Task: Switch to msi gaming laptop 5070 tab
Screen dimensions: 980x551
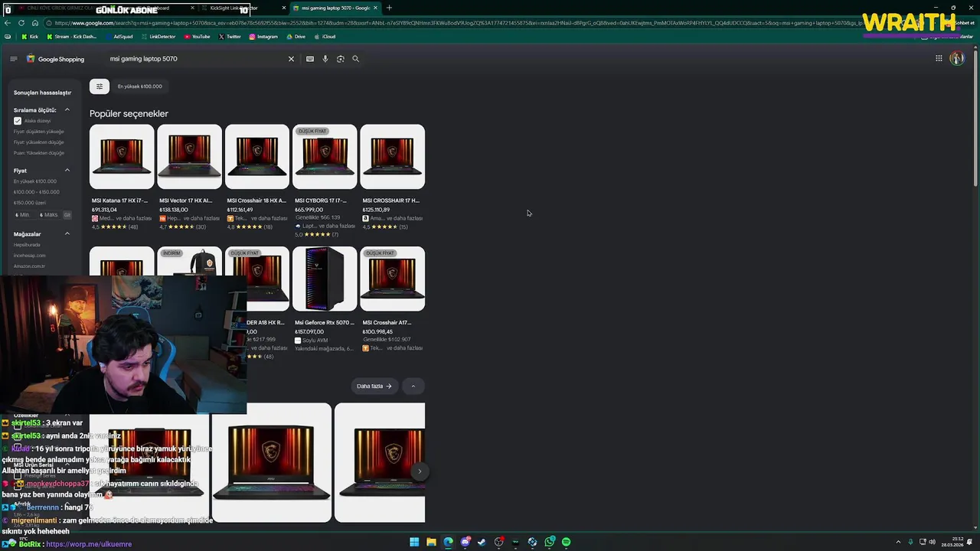Action: coord(335,8)
